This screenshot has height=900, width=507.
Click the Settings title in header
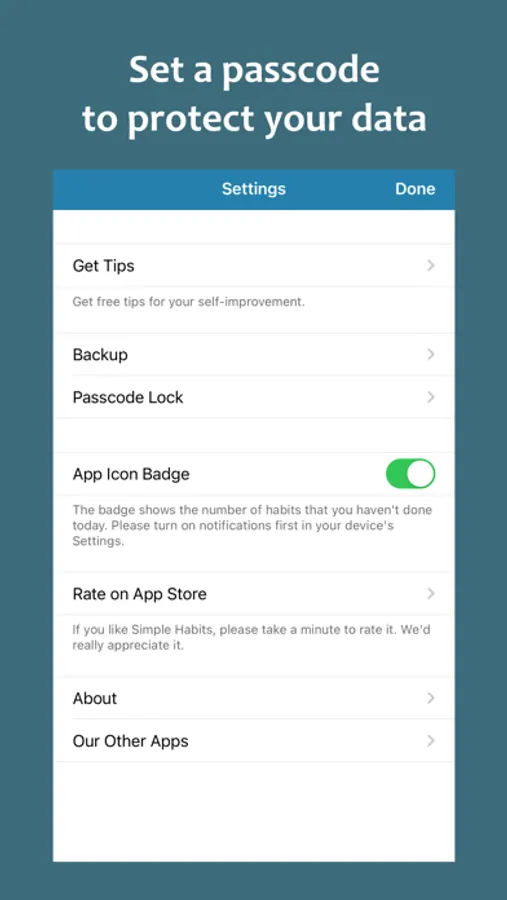click(x=254, y=189)
